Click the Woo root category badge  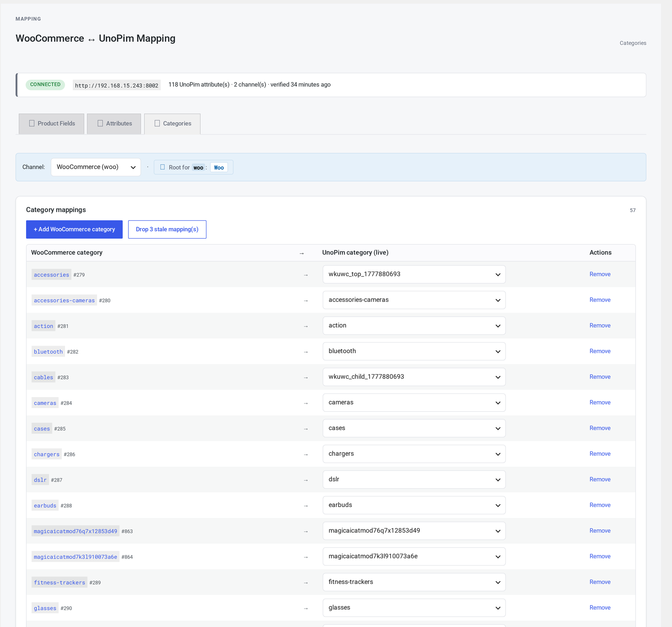[x=219, y=168]
